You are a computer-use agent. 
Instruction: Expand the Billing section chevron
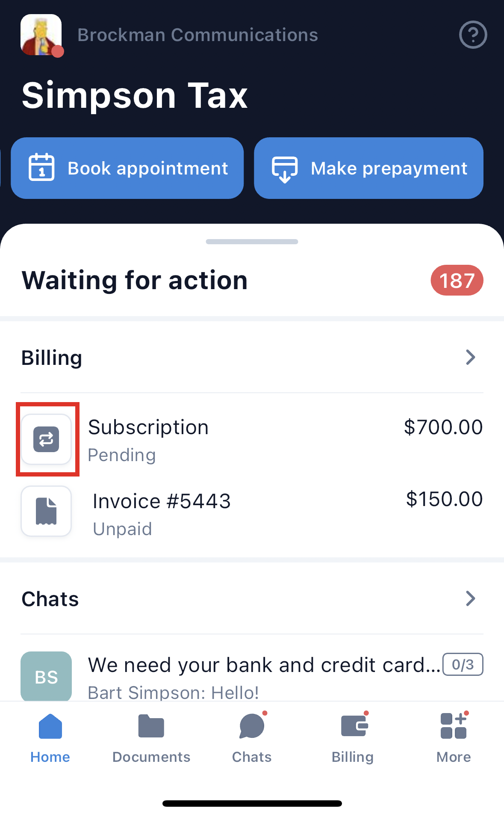tap(470, 358)
